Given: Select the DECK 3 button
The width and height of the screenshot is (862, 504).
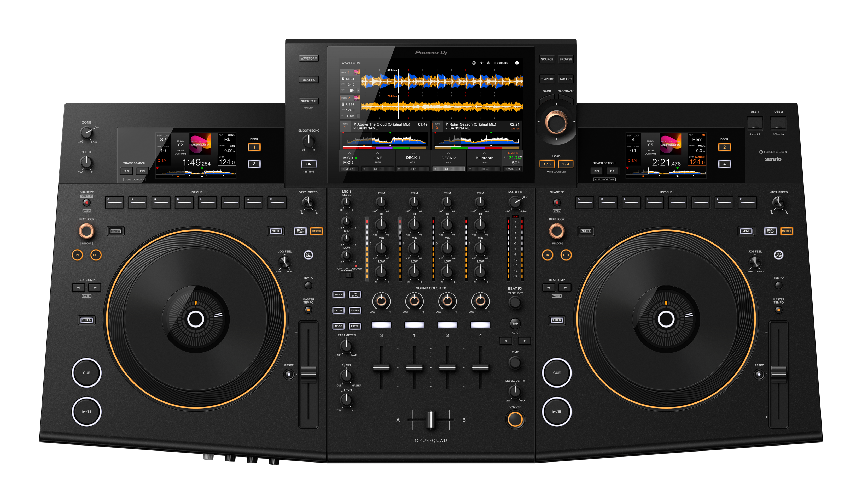Looking at the screenshot, I should click(x=254, y=164).
